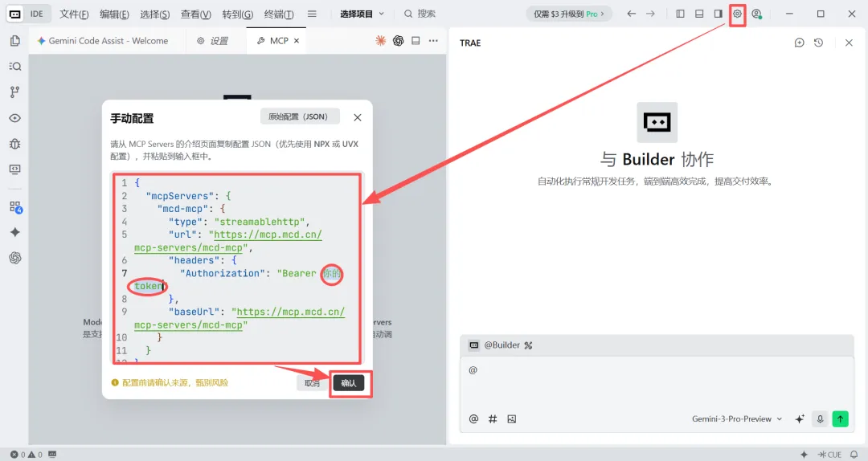
Task: Start new chat in TRAE panel
Action: click(x=800, y=43)
